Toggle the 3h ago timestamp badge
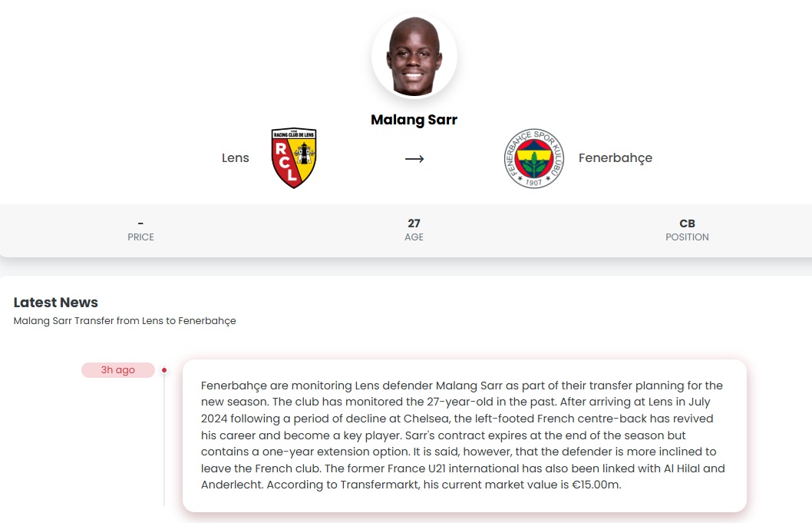This screenshot has height=523, width=812. (117, 369)
